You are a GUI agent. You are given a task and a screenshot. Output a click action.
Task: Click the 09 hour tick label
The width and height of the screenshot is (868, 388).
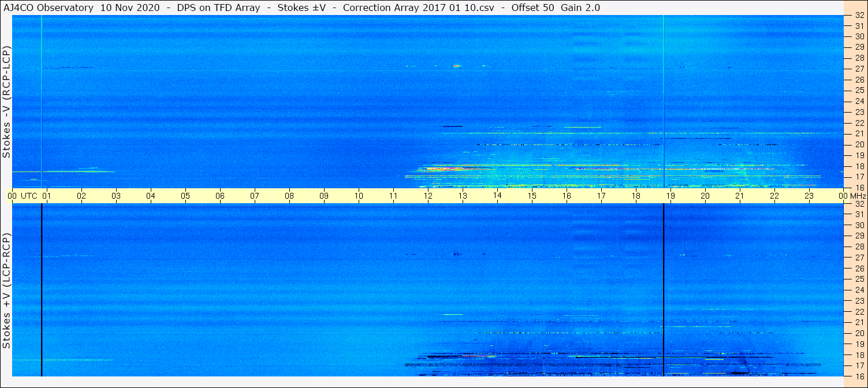point(324,196)
